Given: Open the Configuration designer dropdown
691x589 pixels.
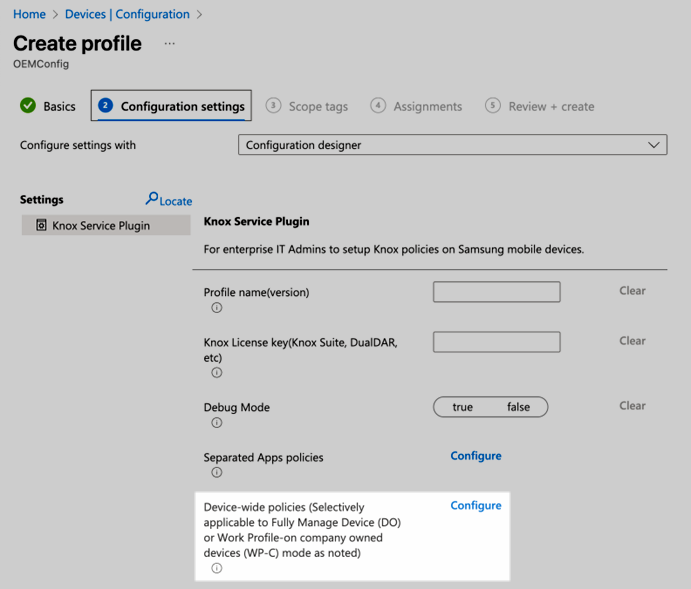Looking at the screenshot, I should [x=453, y=145].
